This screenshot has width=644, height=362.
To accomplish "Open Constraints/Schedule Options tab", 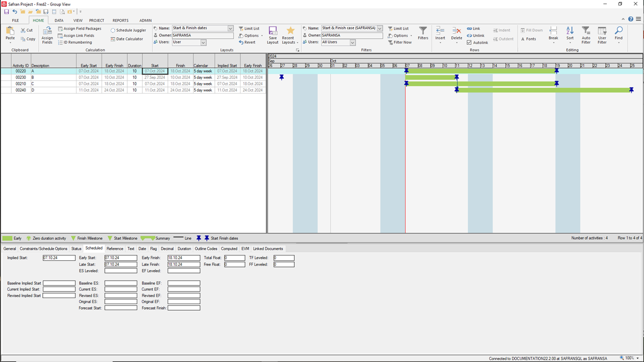I will coord(43,248).
